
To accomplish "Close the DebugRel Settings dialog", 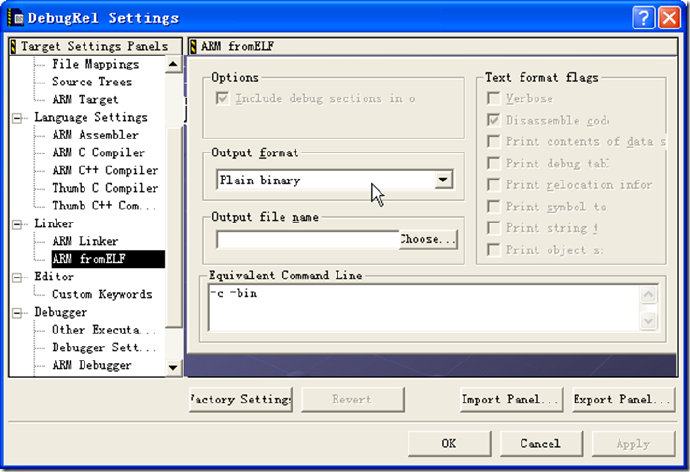I will point(669,18).
